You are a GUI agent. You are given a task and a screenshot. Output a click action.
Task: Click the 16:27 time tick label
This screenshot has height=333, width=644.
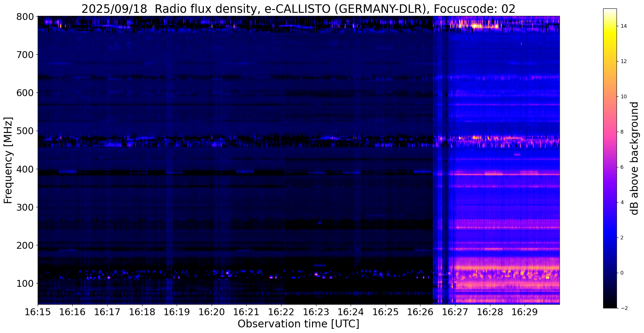455,312
